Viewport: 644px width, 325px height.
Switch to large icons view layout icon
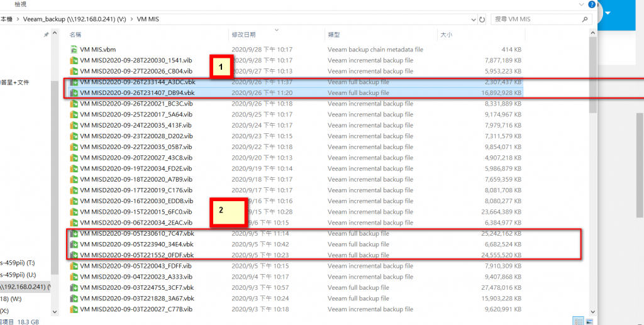[x=589, y=321]
